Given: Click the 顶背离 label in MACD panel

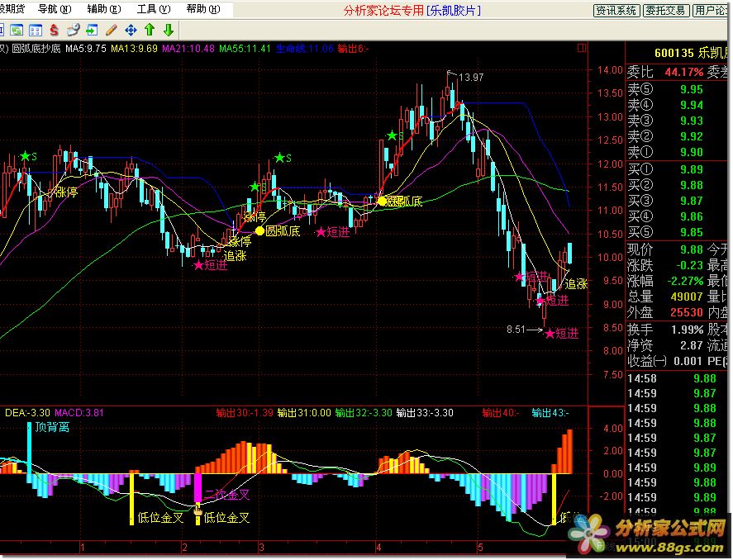Looking at the screenshot, I should pyautogui.click(x=52, y=426).
